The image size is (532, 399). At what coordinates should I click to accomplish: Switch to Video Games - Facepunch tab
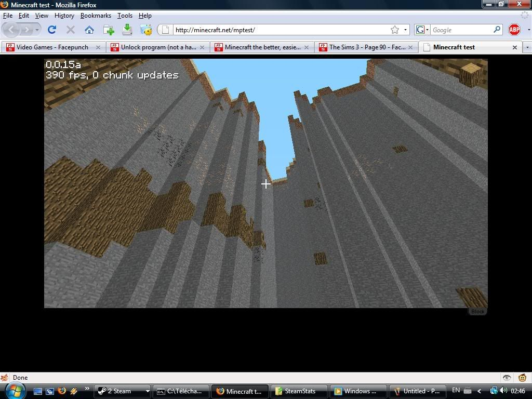[52, 47]
